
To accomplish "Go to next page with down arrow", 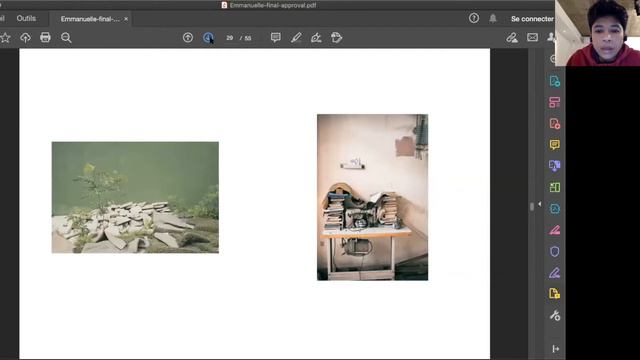I will tap(209, 38).
